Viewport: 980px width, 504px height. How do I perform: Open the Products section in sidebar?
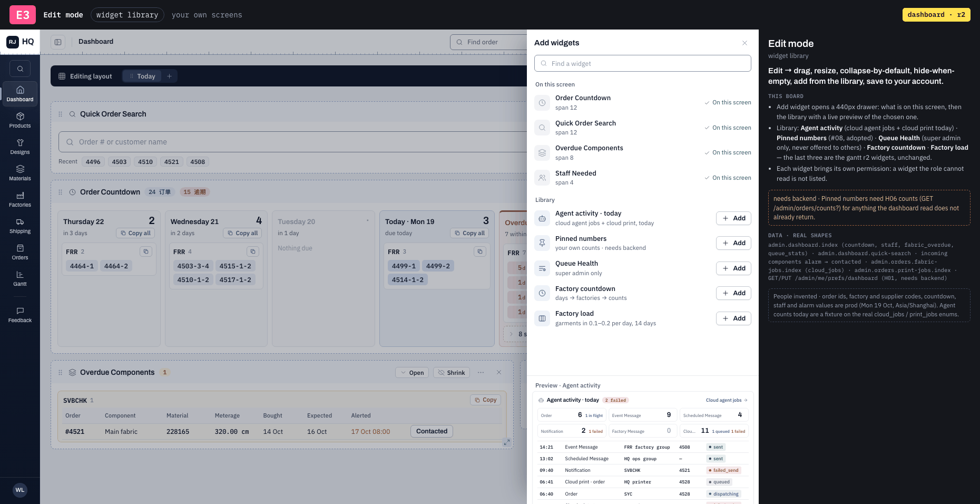tap(20, 120)
